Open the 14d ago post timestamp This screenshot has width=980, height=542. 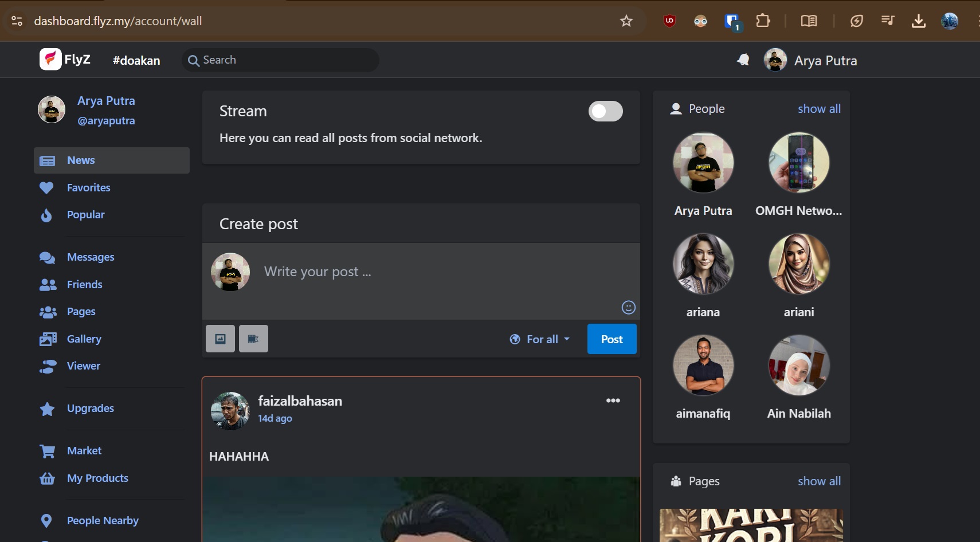click(x=275, y=418)
